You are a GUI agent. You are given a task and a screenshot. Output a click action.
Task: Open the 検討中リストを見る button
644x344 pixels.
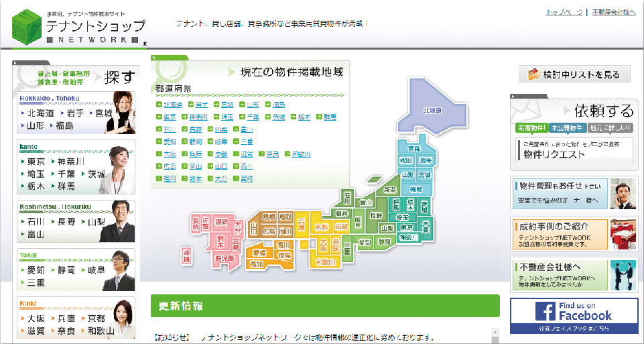[x=574, y=74]
